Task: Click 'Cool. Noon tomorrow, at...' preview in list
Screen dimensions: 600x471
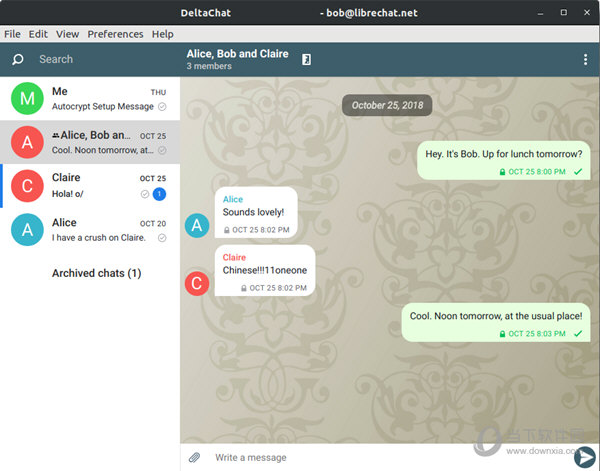Action: 103,150
